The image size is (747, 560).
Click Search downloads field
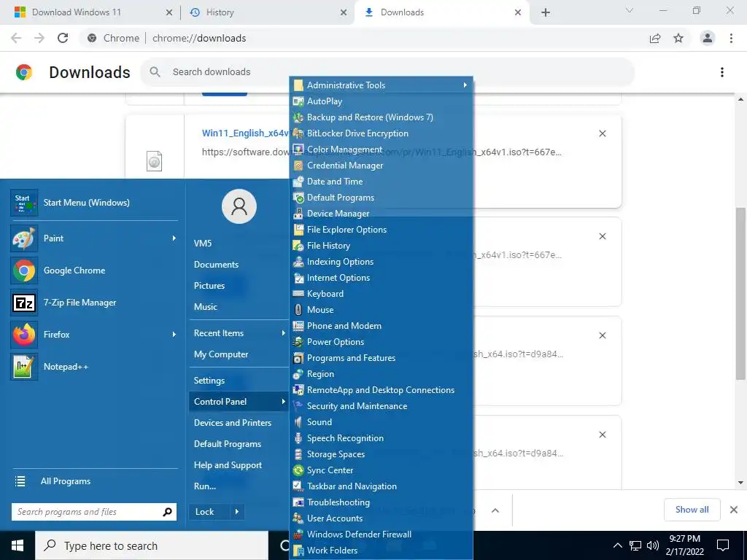pos(387,72)
